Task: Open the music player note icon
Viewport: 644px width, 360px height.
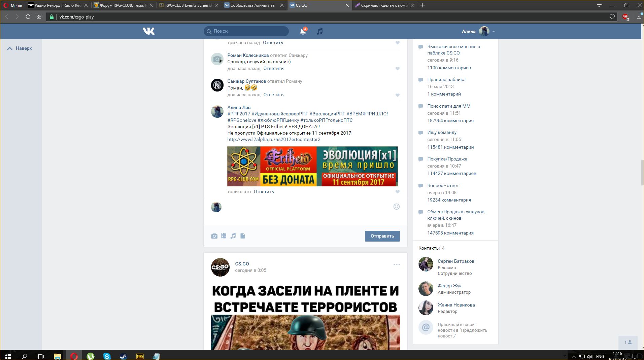Action: tap(320, 31)
